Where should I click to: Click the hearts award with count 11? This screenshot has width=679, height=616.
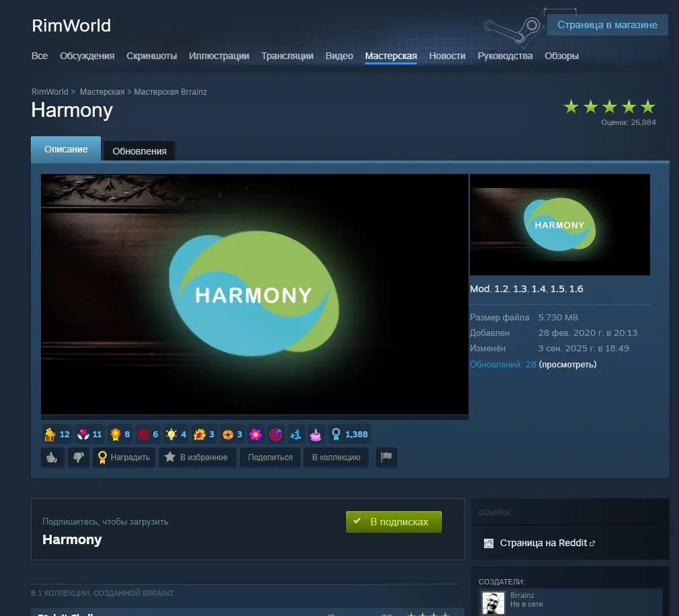89,434
